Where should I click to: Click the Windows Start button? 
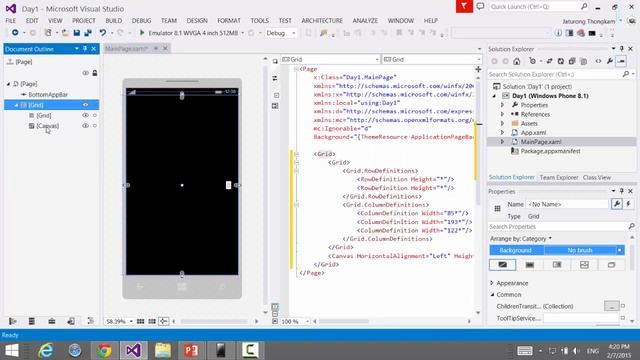12,350
